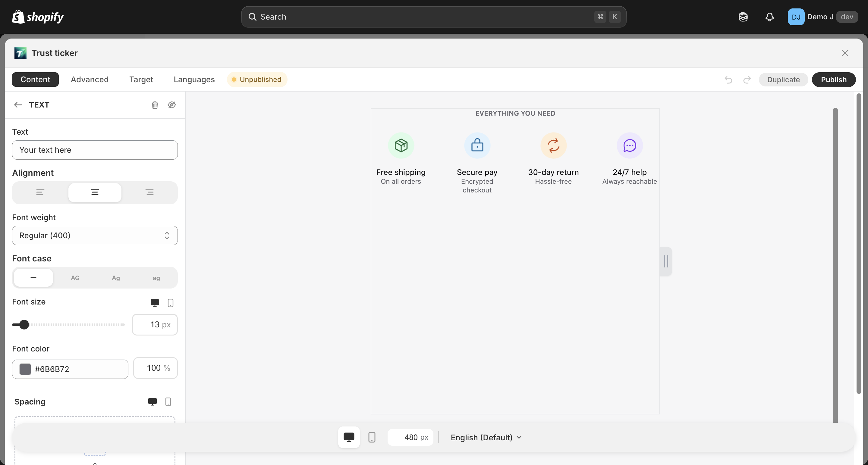Select the default font case option
Viewport: 868px width, 465px height.
[33, 278]
